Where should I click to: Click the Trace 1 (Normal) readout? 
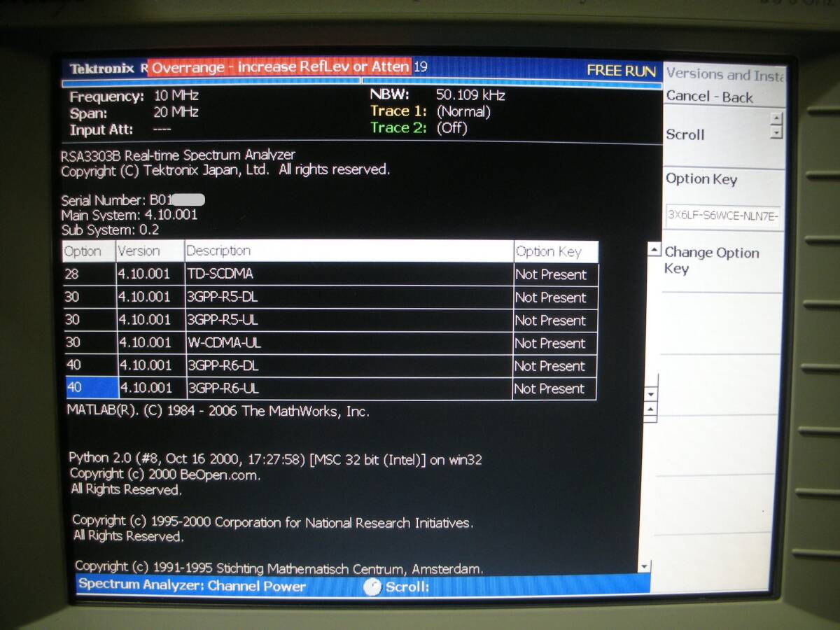tap(430, 111)
